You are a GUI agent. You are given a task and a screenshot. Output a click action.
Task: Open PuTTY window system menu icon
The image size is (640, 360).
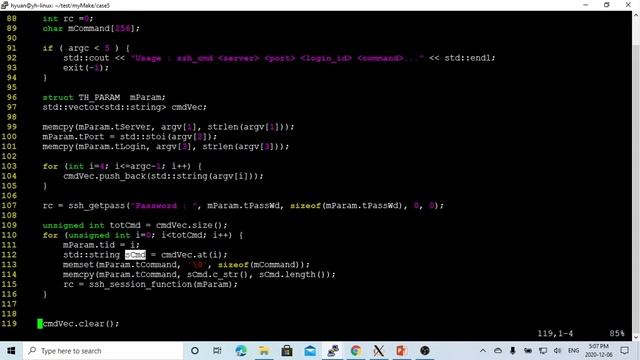[x=4, y=5]
